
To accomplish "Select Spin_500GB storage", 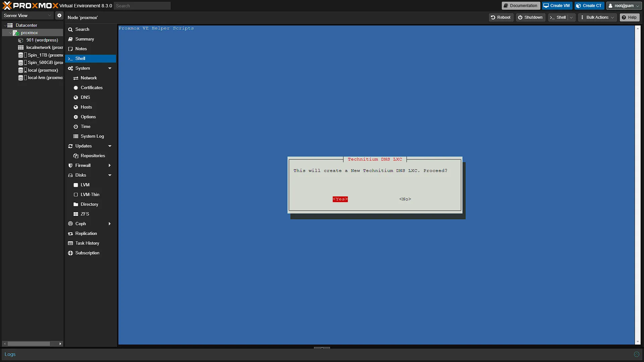I will [x=41, y=63].
